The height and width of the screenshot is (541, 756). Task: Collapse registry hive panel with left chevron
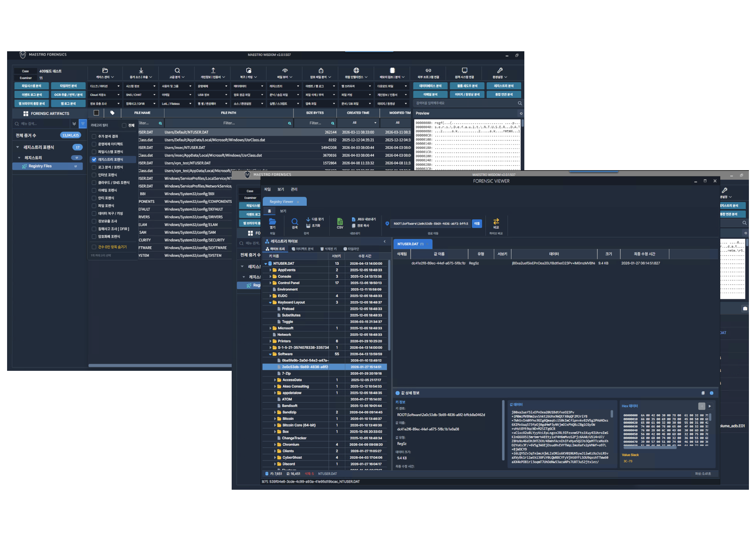coord(385,241)
